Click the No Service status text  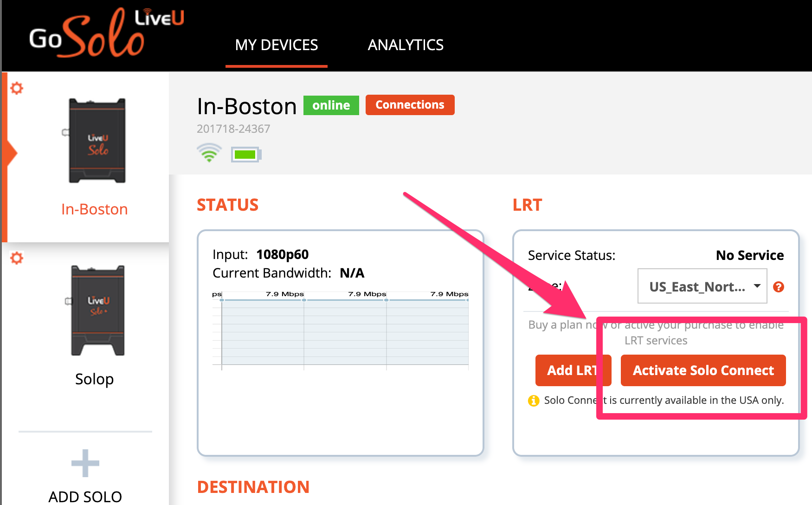point(750,255)
